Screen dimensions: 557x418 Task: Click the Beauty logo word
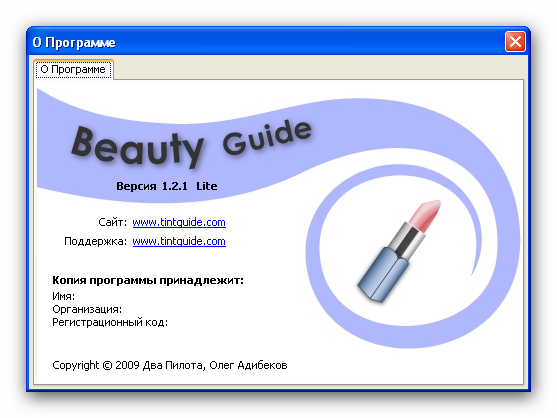[x=138, y=147]
